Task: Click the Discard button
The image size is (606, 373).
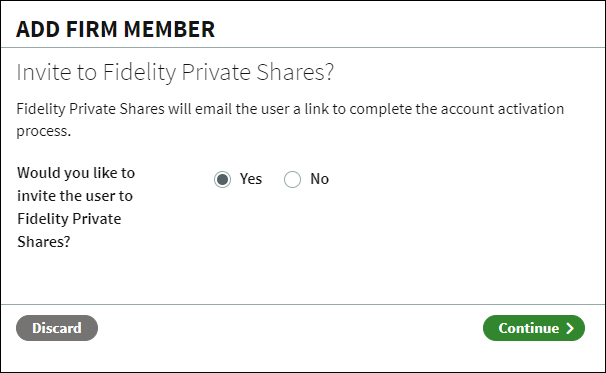Action: click(x=57, y=328)
